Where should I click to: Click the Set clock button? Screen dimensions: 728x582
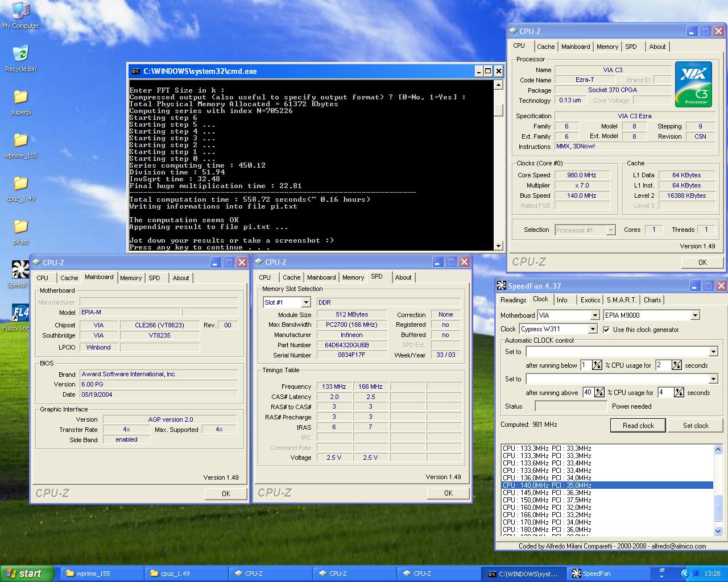tap(696, 425)
